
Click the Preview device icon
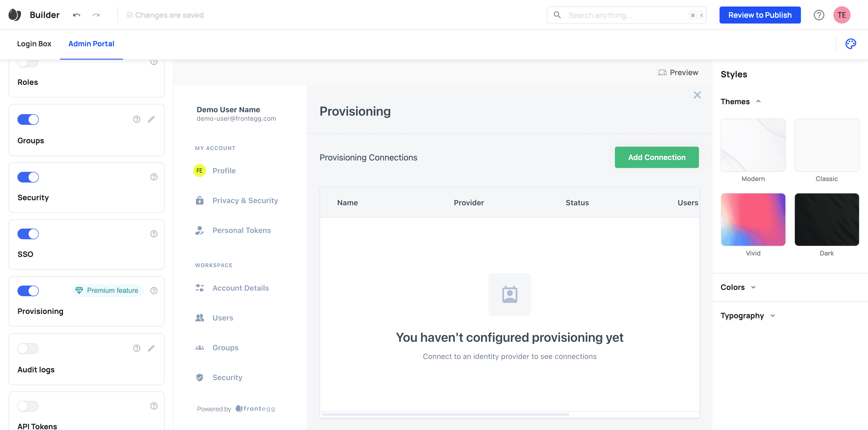pos(662,72)
